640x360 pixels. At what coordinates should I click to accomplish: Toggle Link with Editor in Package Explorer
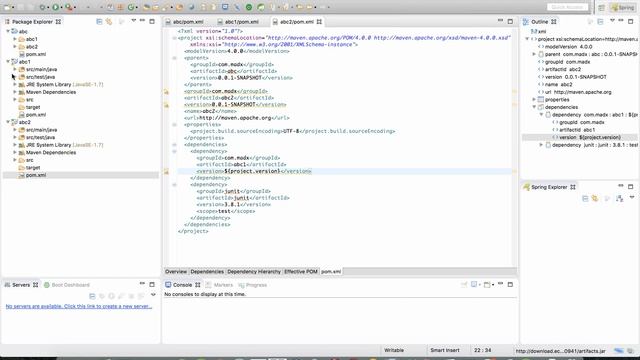click(x=109, y=22)
